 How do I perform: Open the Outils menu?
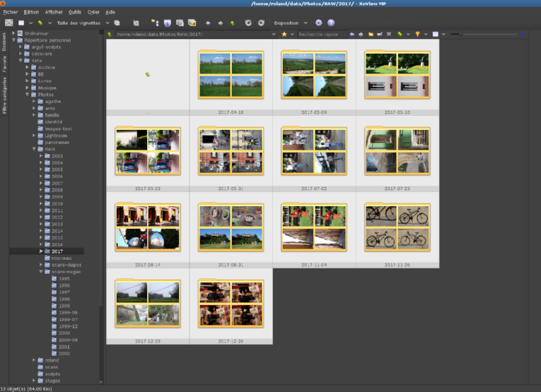click(x=75, y=12)
